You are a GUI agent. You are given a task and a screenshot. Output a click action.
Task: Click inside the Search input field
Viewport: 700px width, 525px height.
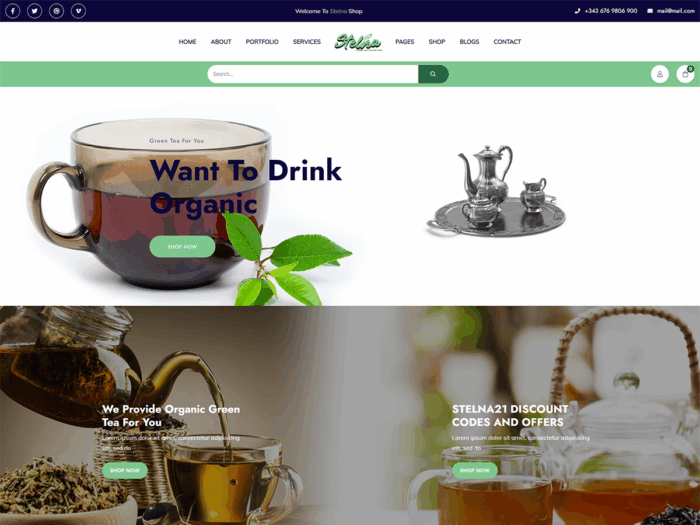point(313,74)
